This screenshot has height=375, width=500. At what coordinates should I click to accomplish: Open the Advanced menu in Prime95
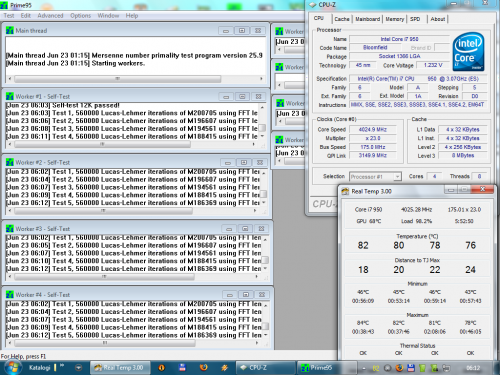[50, 16]
